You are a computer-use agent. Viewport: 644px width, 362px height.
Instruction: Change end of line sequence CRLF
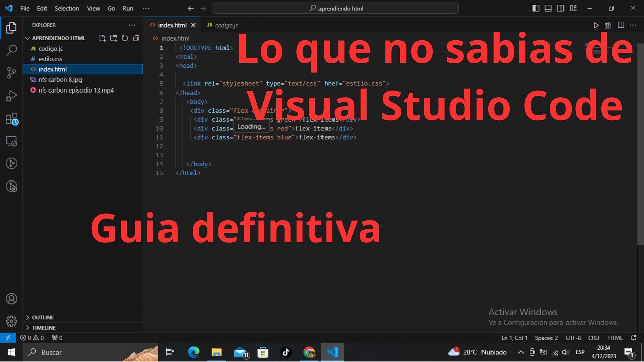click(594, 338)
